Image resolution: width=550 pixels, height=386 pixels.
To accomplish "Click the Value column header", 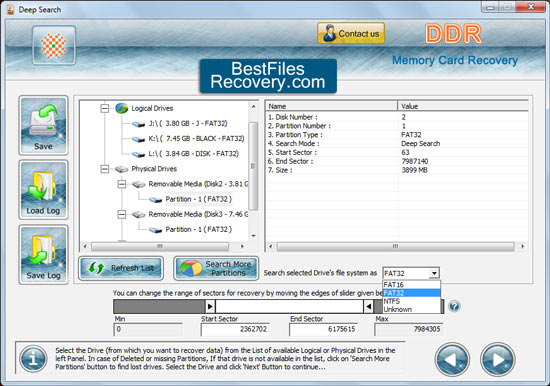I will (463, 106).
